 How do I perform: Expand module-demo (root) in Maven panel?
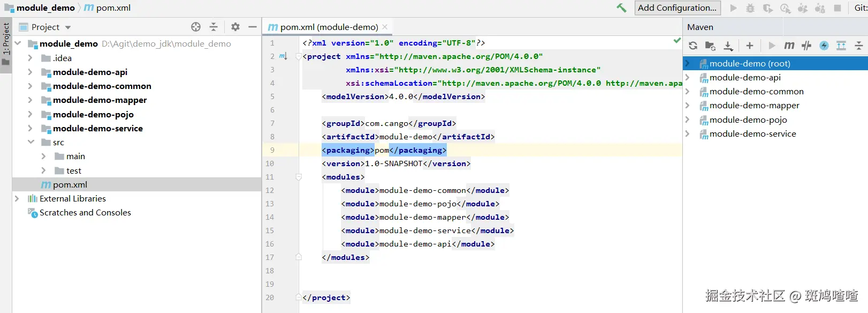pyautogui.click(x=688, y=63)
